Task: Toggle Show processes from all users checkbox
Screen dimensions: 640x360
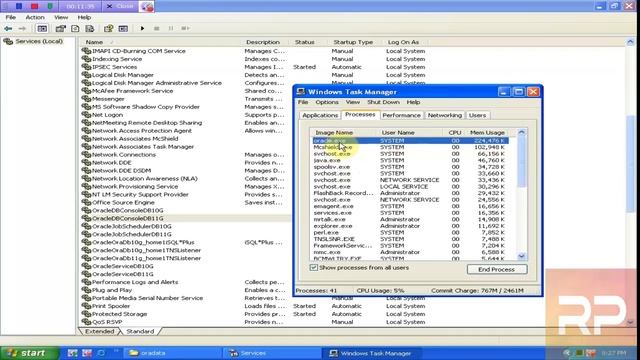Action: point(313,268)
